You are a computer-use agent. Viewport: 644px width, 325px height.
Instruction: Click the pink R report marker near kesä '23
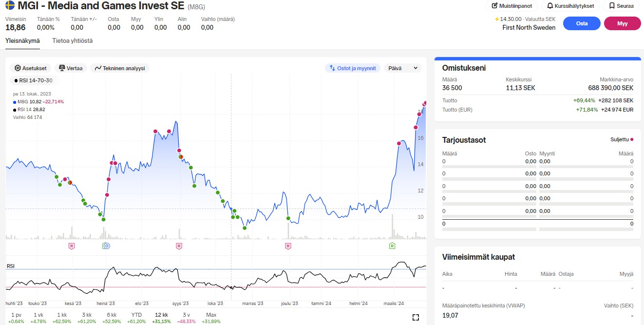[x=72, y=246]
